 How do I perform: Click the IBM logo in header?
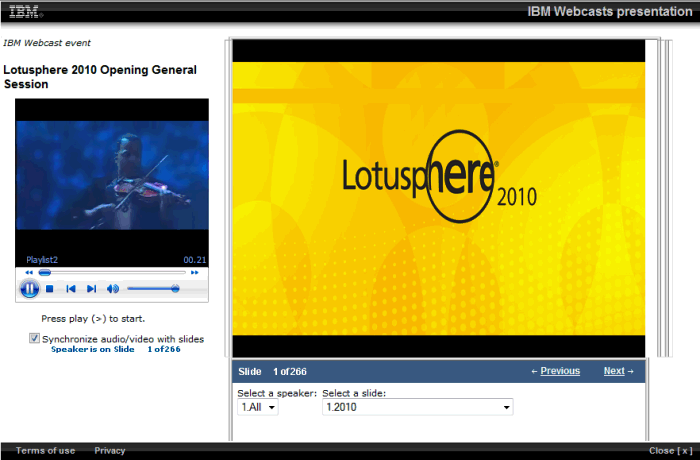tap(26, 12)
